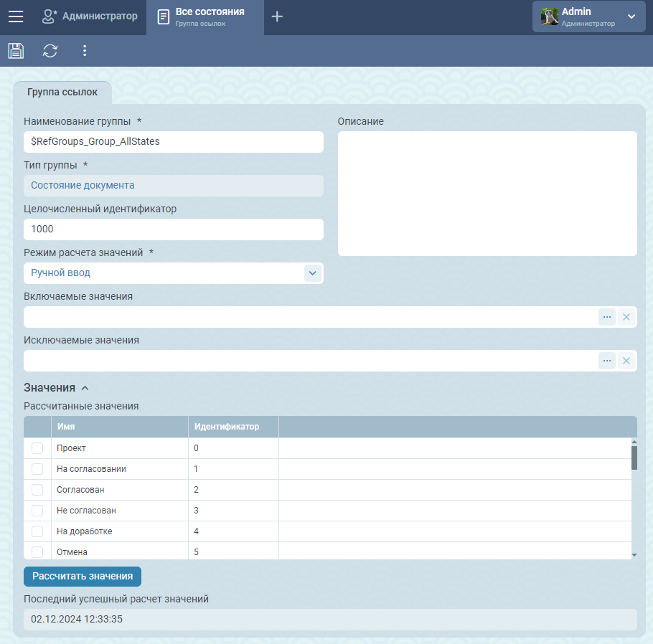Open selector for Исключаемые значения field
Image resolution: width=653 pixels, height=644 pixels.
[607, 361]
